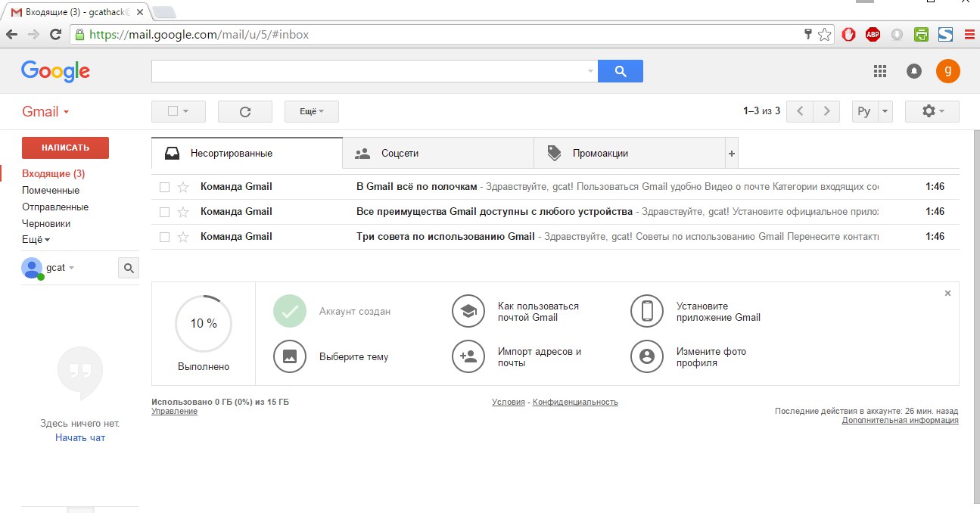The height and width of the screenshot is (513, 980).
Task: Open the Входящие (3) folder
Action: pyautogui.click(x=53, y=174)
